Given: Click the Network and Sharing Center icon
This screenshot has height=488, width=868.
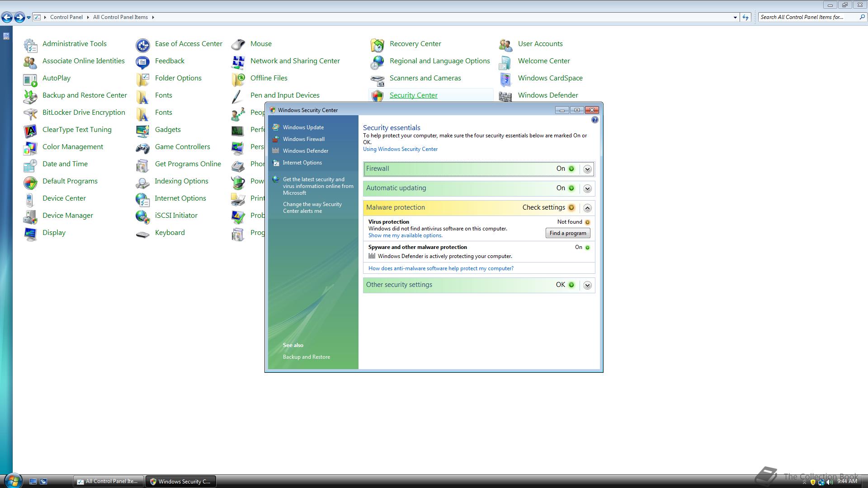Looking at the screenshot, I should [x=238, y=61].
